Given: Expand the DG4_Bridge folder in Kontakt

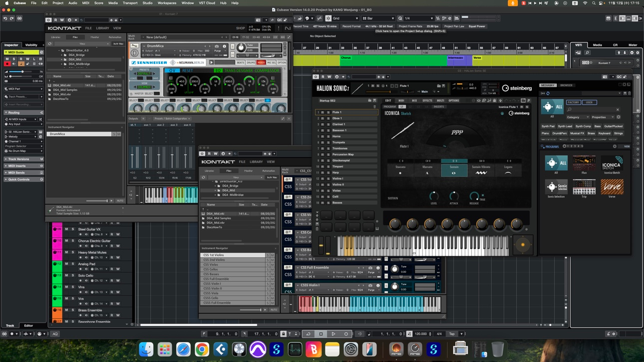Looking at the screenshot, I should click(62, 55).
